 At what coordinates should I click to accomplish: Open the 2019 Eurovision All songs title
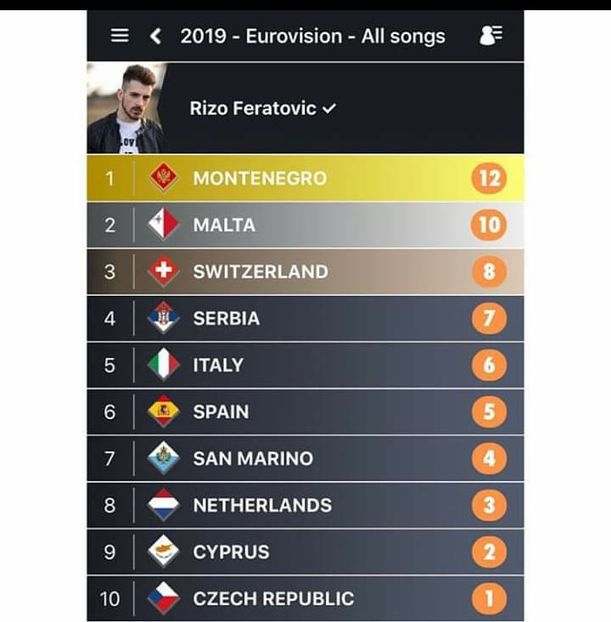click(x=312, y=36)
